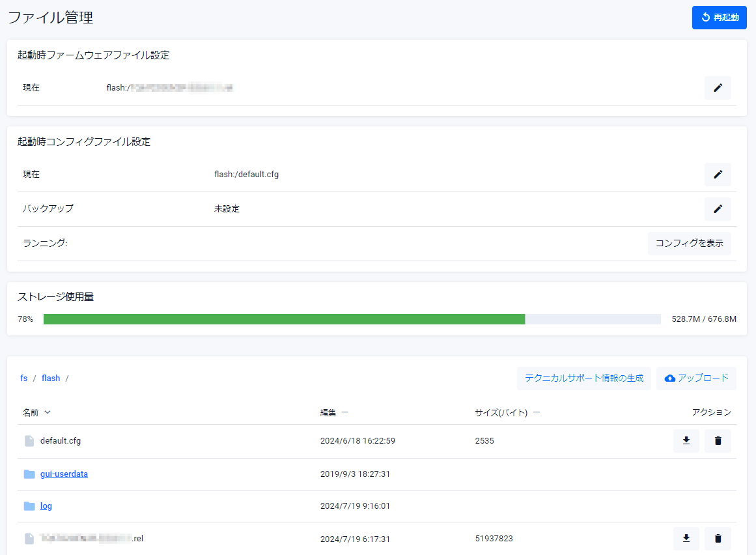Click the アップロード upload button
Viewport: 756px width, 555px height.
(x=696, y=378)
